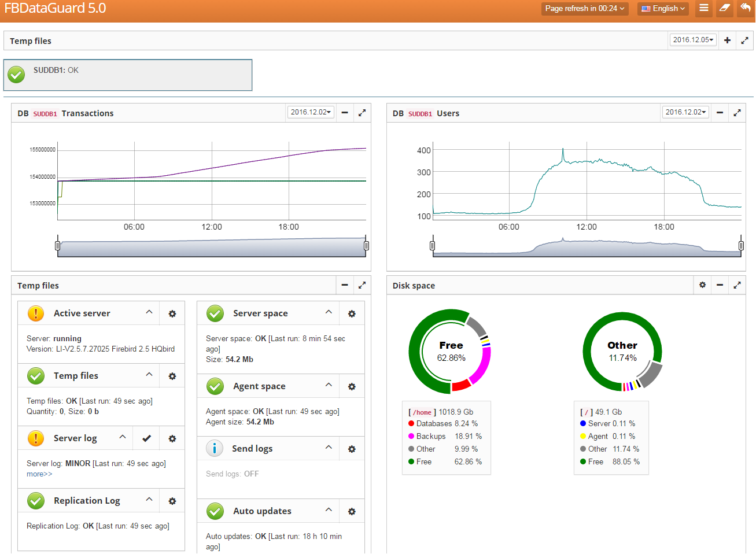Open the hamburger menu in top bar
The image size is (756, 554).
[703, 8]
